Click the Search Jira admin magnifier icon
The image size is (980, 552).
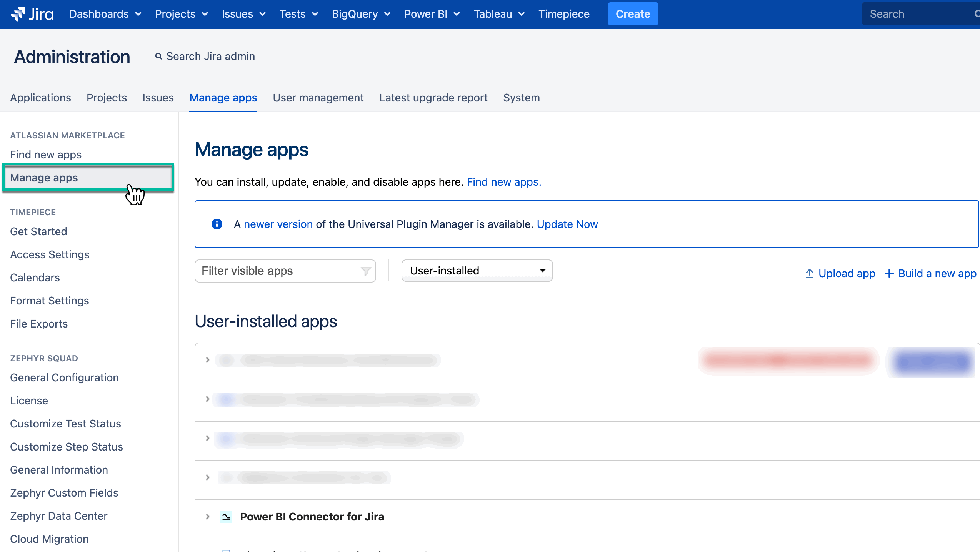tap(158, 57)
